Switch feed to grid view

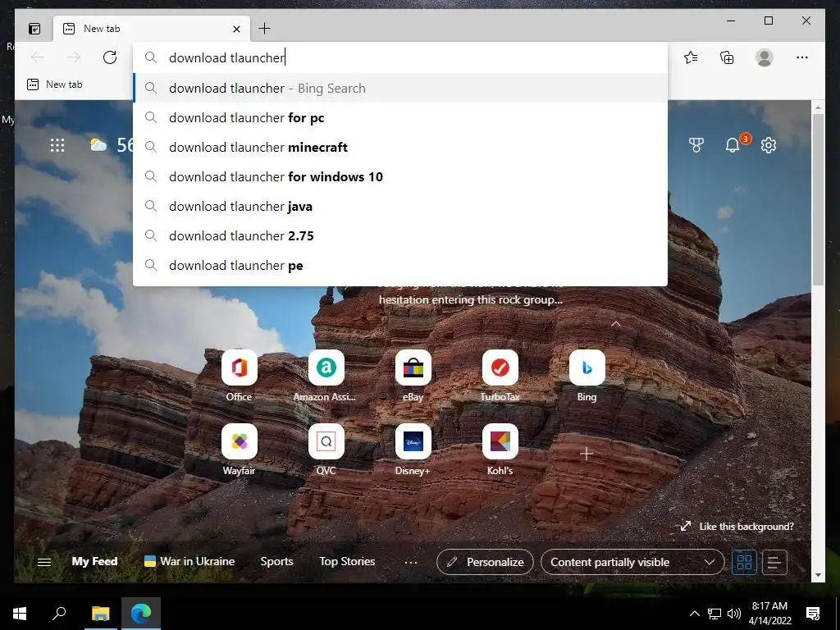[x=744, y=562]
